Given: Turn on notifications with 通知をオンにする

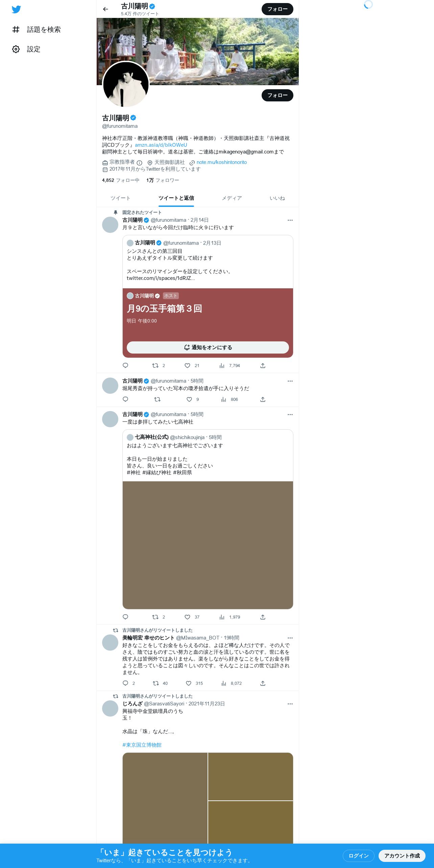Looking at the screenshot, I should click(208, 347).
